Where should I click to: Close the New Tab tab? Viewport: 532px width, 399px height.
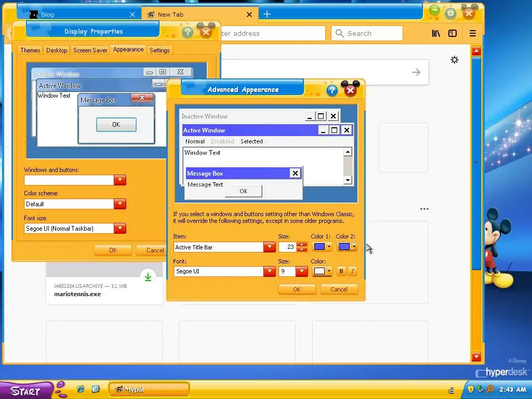pos(249,15)
